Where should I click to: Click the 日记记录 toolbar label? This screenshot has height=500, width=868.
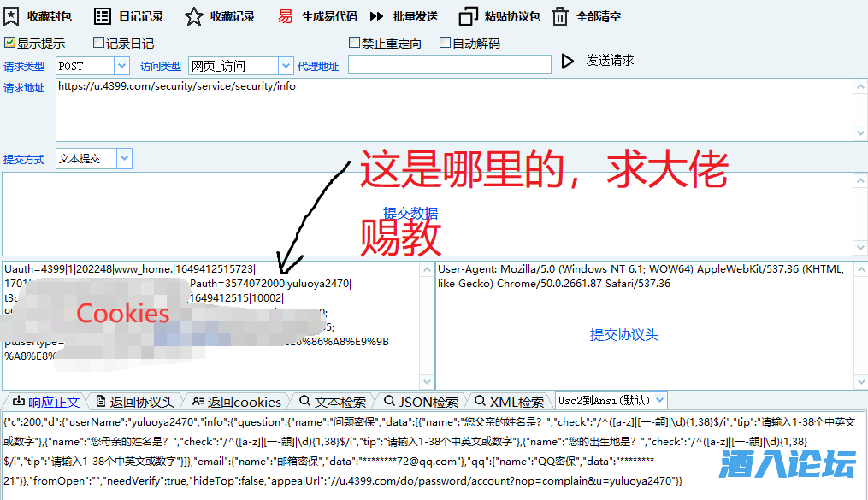pyautogui.click(x=141, y=16)
